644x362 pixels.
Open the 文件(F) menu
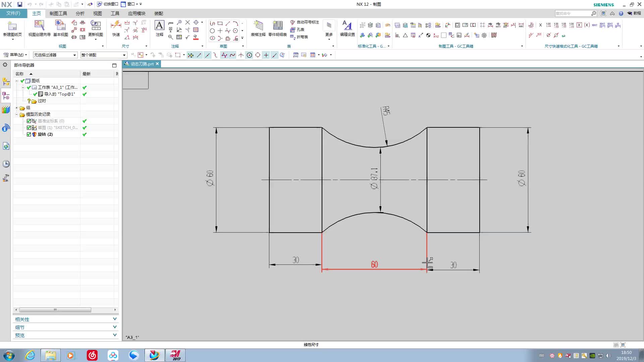(13, 13)
